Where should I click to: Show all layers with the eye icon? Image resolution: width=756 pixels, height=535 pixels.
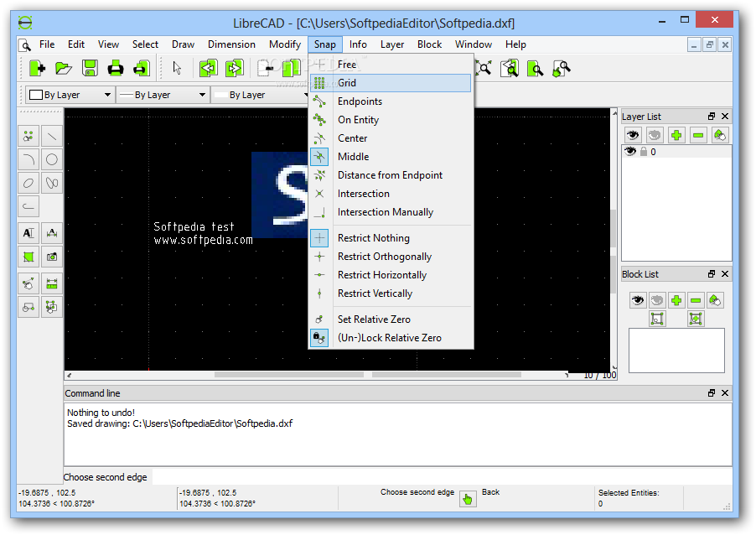click(633, 135)
